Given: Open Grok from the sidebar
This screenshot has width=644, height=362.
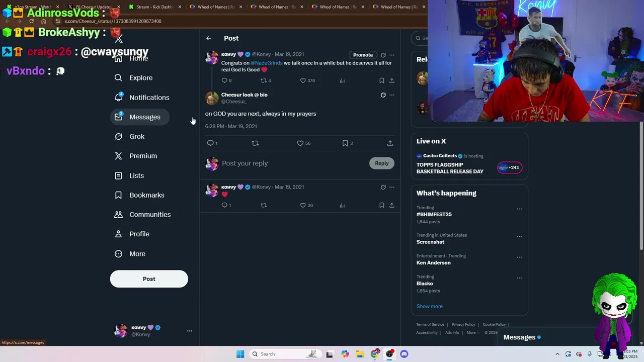Looking at the screenshot, I should coord(130,137).
